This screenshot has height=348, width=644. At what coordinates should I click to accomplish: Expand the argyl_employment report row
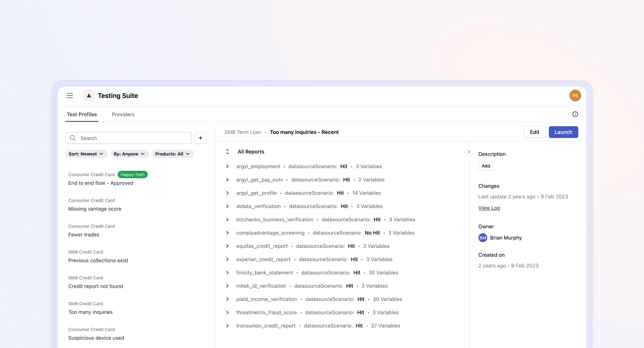coord(228,166)
